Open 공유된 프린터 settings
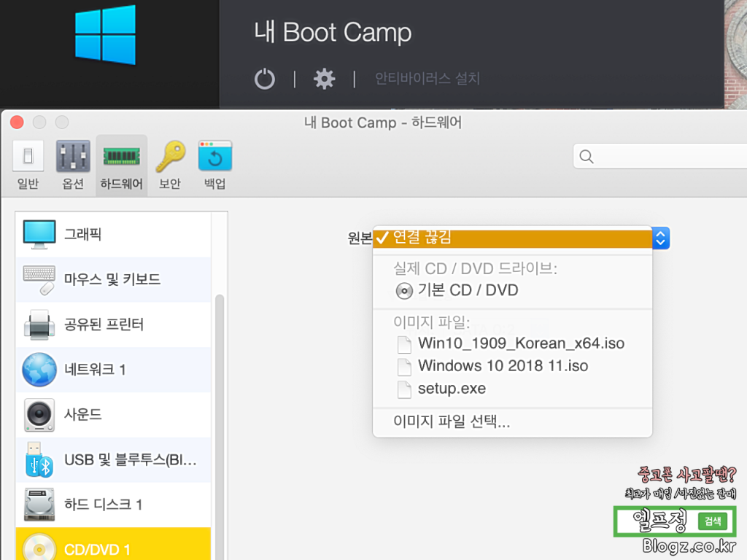This screenshot has width=747, height=560. (113, 324)
